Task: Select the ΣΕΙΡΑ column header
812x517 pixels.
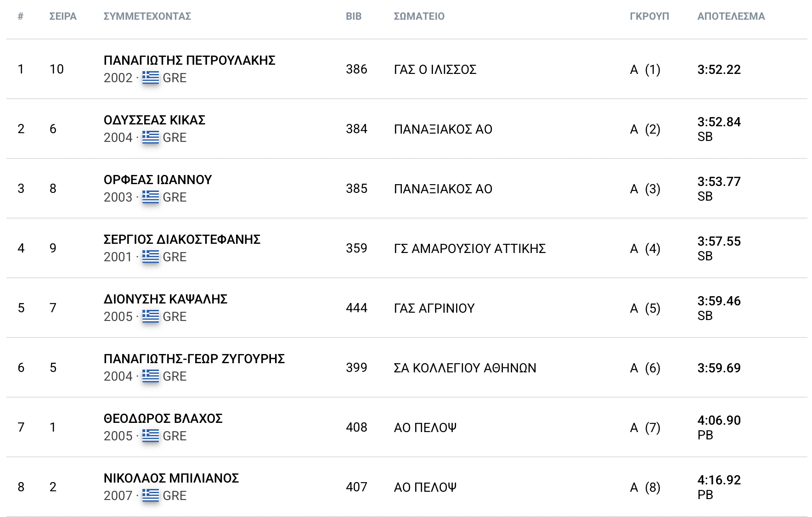Action: [x=63, y=16]
